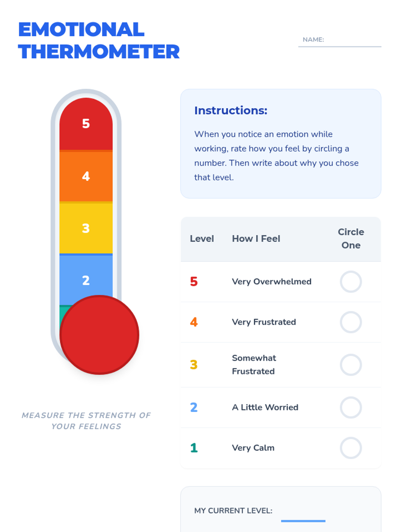Tap the yellow level 3 thermometer section
The width and height of the screenshot is (399, 532).
tap(86, 228)
